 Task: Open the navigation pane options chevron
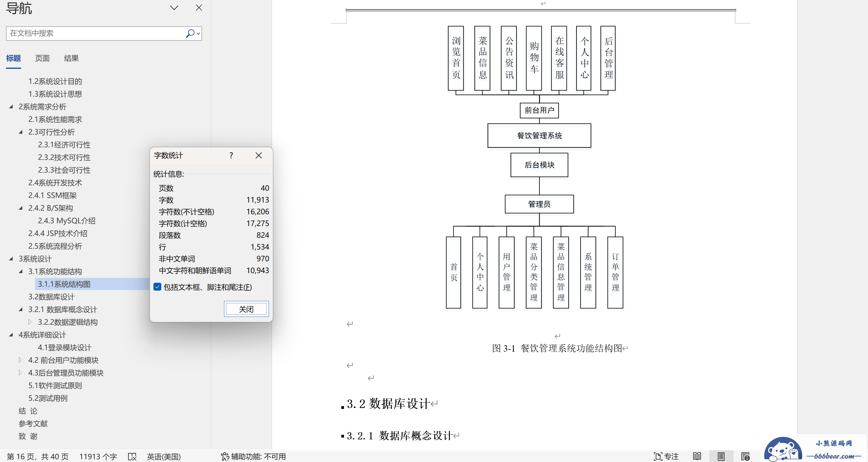[x=174, y=8]
